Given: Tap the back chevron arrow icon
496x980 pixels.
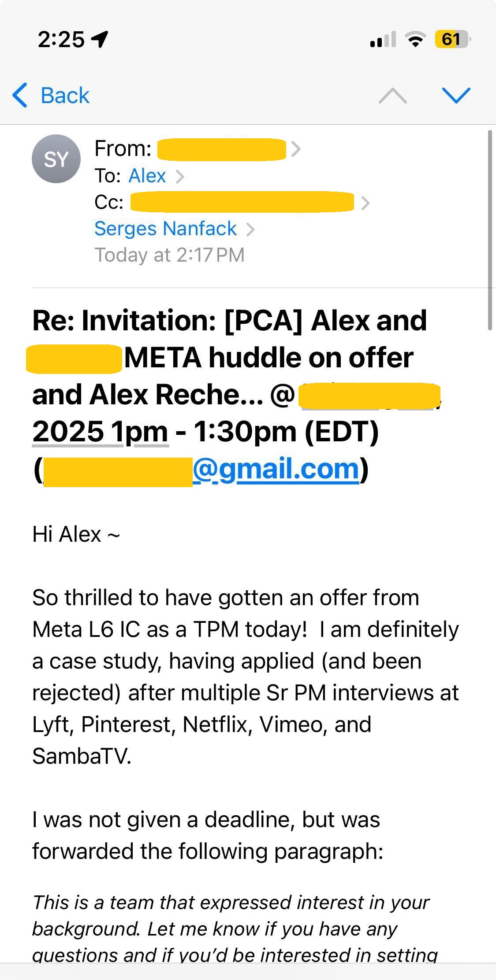Looking at the screenshot, I should 20,95.
